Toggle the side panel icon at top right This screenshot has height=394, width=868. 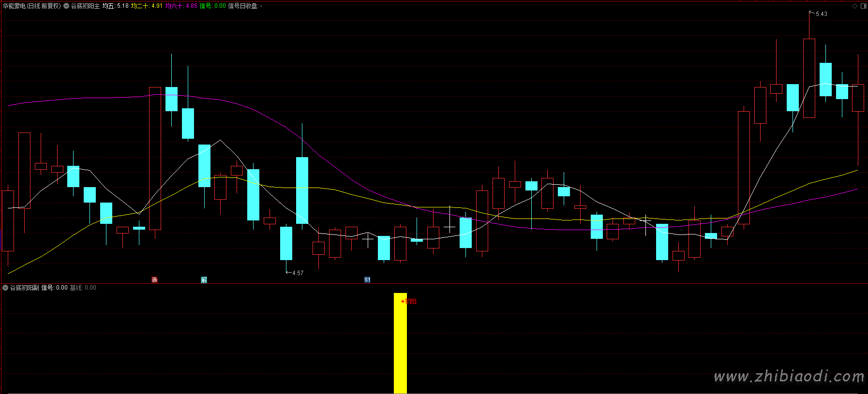(x=864, y=6)
